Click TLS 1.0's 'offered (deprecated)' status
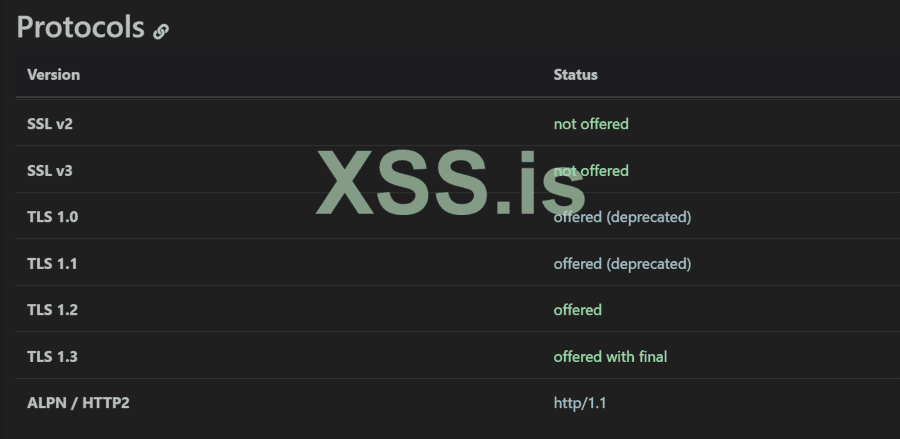Viewport: 900px width, 439px height. point(622,217)
